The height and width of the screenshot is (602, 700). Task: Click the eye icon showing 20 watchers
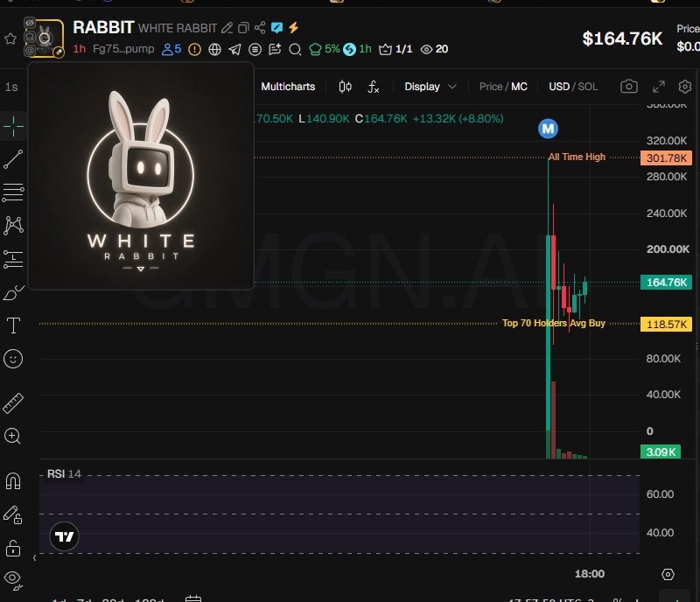[434, 49]
